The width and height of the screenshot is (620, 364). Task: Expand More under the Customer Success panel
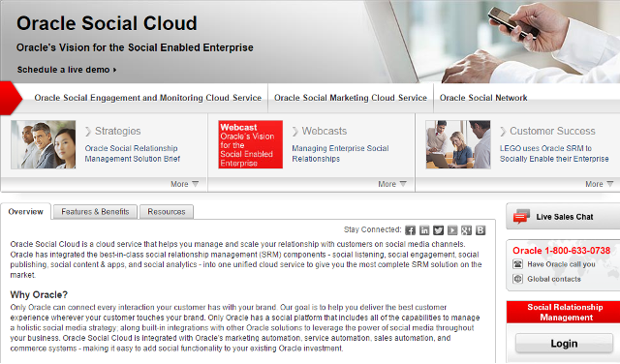click(x=599, y=184)
